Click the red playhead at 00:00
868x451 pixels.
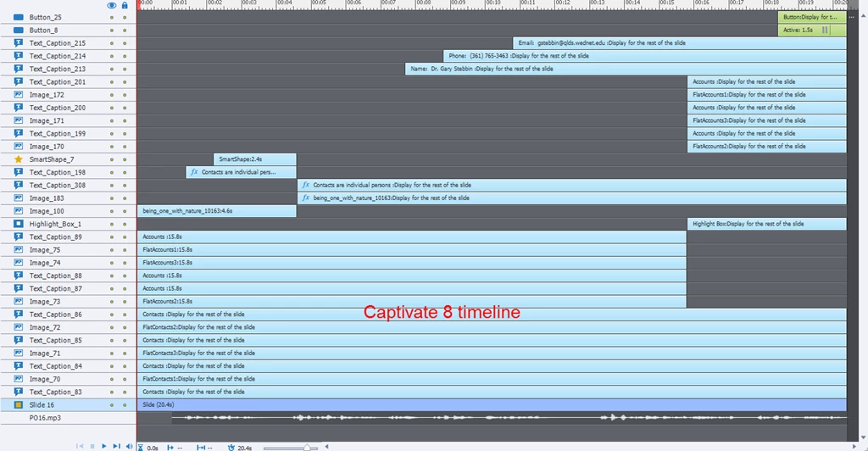(x=139, y=4)
